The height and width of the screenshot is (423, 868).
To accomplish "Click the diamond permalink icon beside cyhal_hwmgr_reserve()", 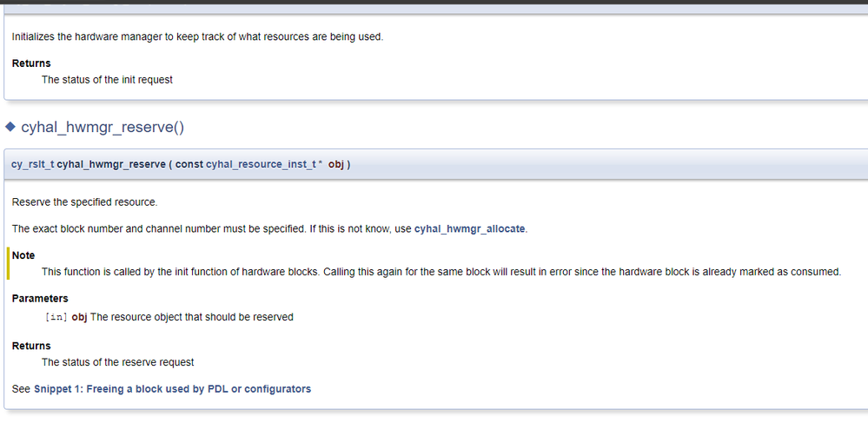I will [11, 128].
